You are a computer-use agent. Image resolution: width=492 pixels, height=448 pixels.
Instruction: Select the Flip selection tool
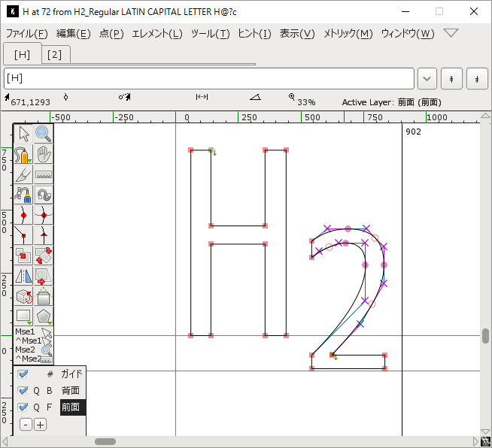(x=23, y=276)
